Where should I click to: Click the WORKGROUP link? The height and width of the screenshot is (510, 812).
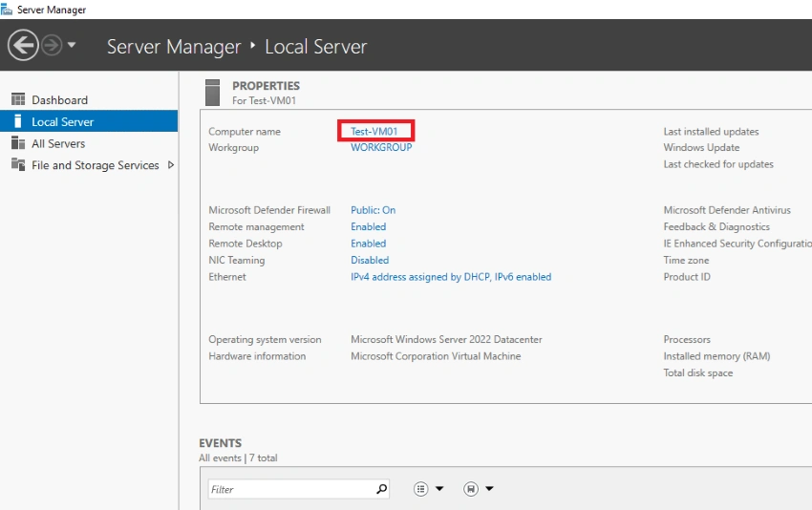pyautogui.click(x=381, y=147)
